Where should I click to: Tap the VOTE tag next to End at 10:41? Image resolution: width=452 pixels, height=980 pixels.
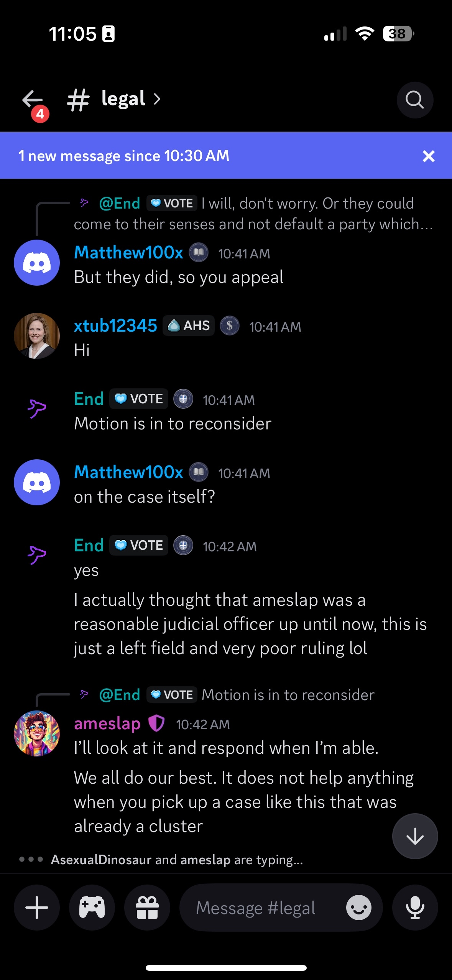139,399
